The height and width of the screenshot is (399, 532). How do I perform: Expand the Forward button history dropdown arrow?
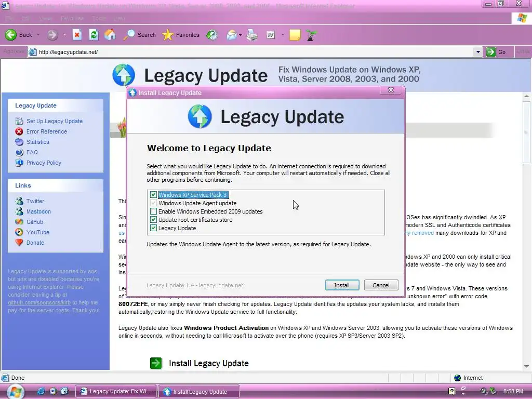coord(64,35)
